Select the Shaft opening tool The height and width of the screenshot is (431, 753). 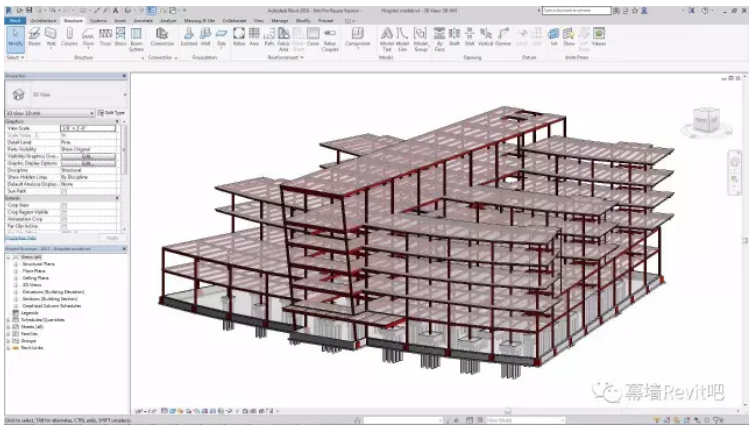[x=454, y=37]
